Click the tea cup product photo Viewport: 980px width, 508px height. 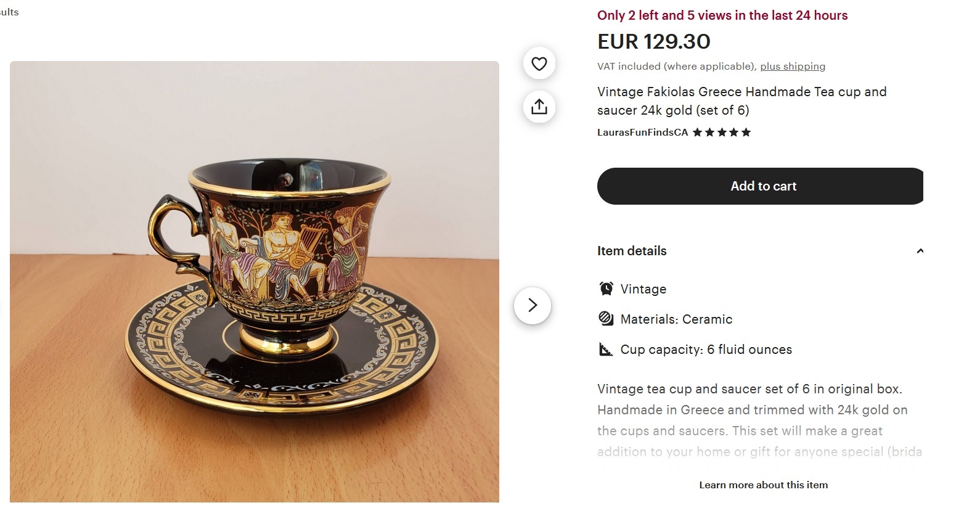254,281
